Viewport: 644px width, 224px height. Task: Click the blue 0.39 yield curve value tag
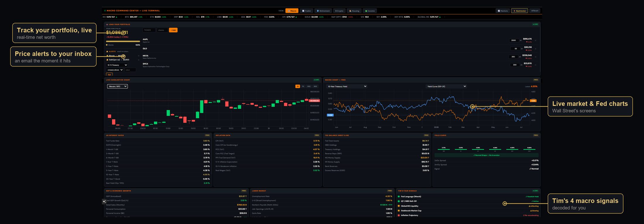point(330,115)
